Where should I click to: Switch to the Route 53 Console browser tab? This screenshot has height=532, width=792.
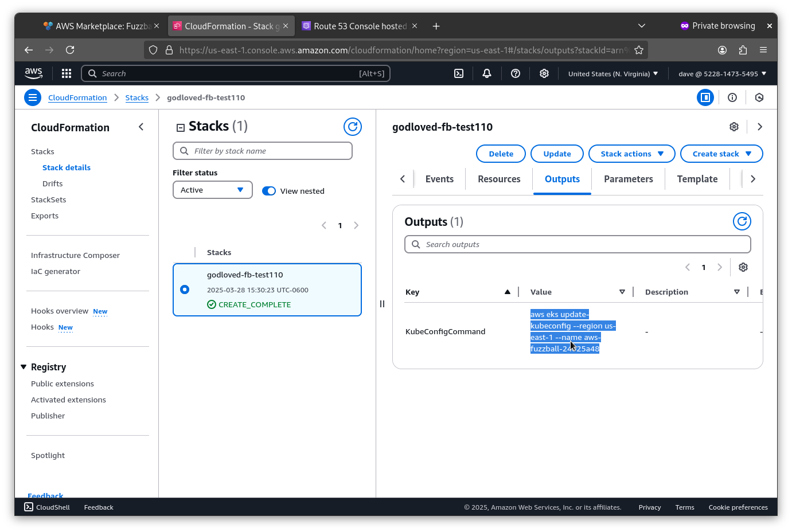coord(356,26)
